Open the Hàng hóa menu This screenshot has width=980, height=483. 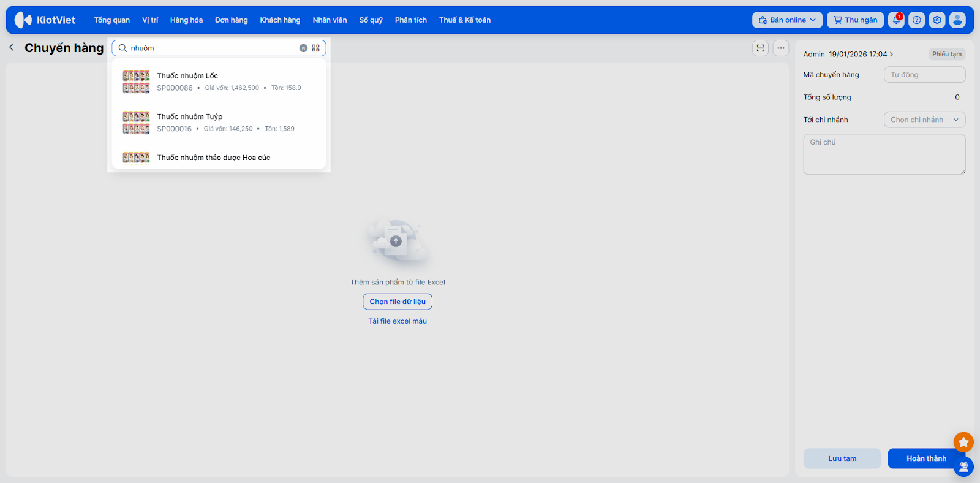(x=186, y=20)
